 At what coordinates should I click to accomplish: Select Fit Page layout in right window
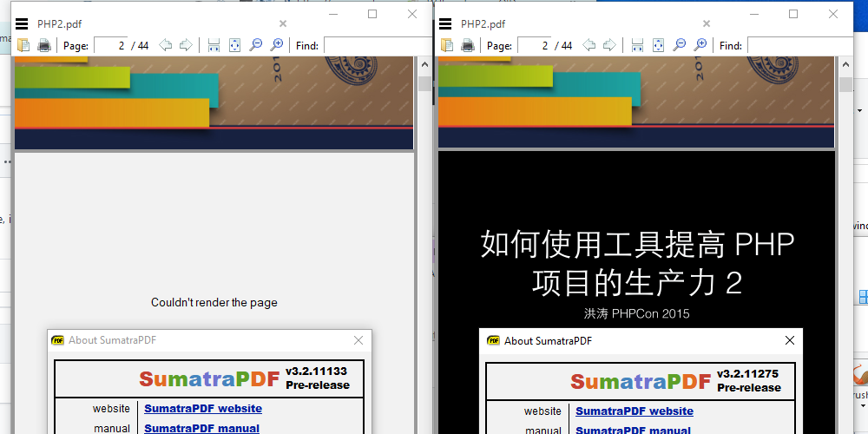658,45
